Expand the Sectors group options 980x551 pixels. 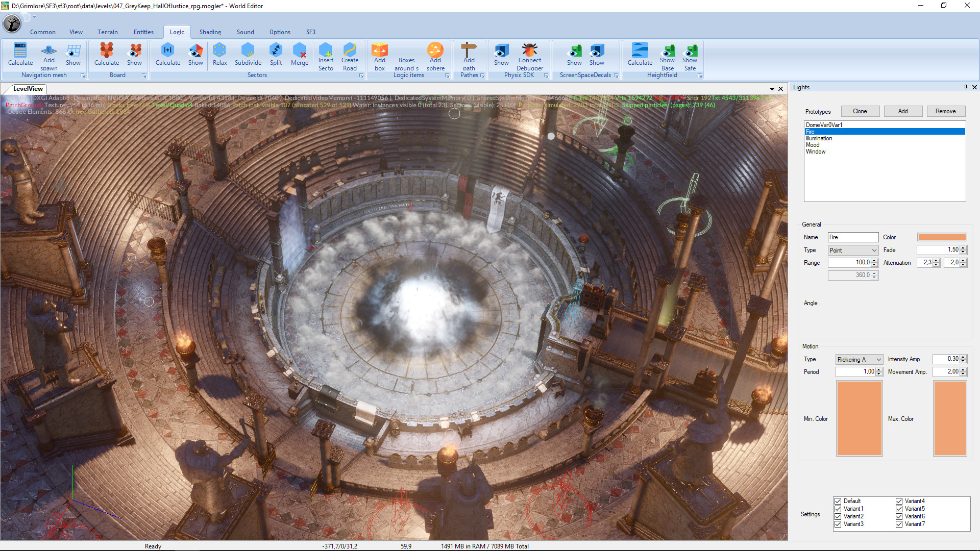coord(361,75)
